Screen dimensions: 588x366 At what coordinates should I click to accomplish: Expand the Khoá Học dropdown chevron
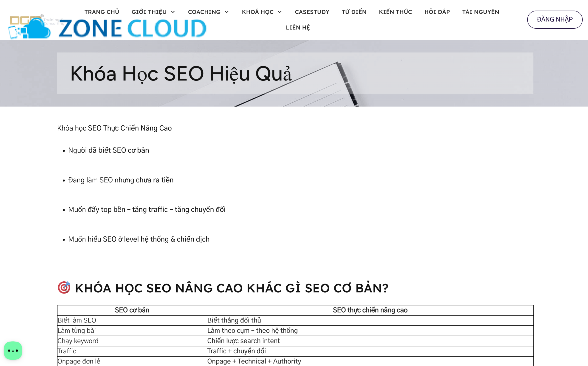pos(280,12)
